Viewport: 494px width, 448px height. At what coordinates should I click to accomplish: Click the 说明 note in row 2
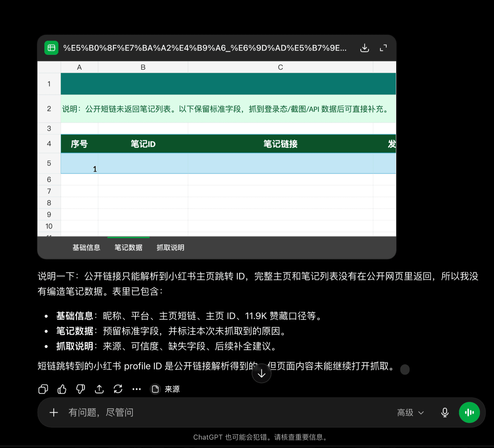[228, 109]
